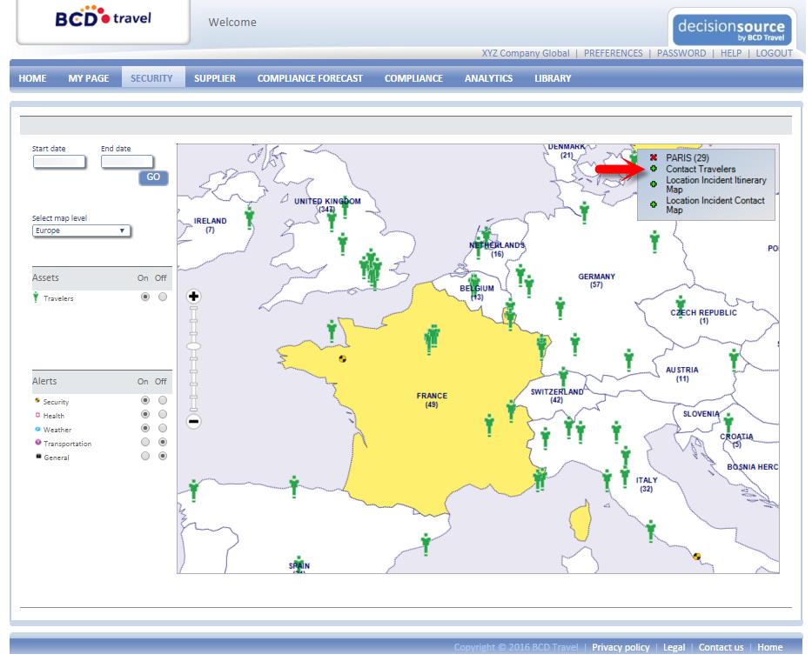Click the BCD Travel logo
The image size is (812, 668).
click(103, 17)
